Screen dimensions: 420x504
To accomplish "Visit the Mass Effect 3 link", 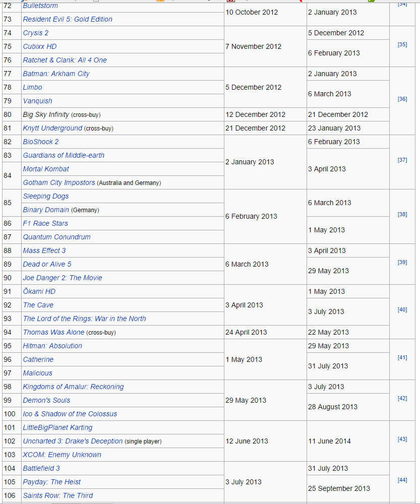I will 44,250.
